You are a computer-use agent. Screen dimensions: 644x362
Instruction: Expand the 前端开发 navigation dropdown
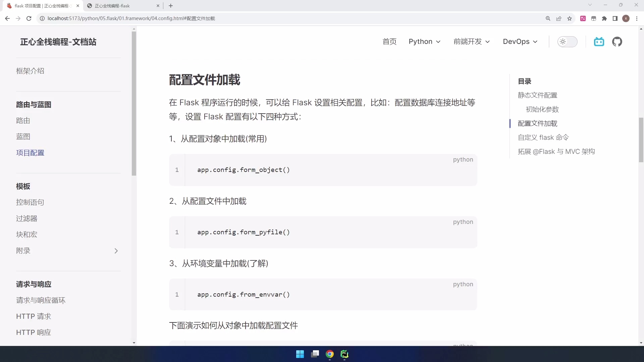pos(472,42)
